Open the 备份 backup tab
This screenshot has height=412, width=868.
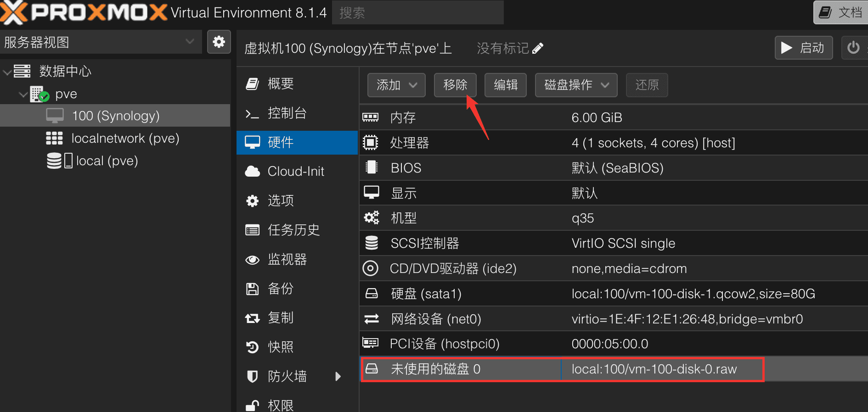297,289
